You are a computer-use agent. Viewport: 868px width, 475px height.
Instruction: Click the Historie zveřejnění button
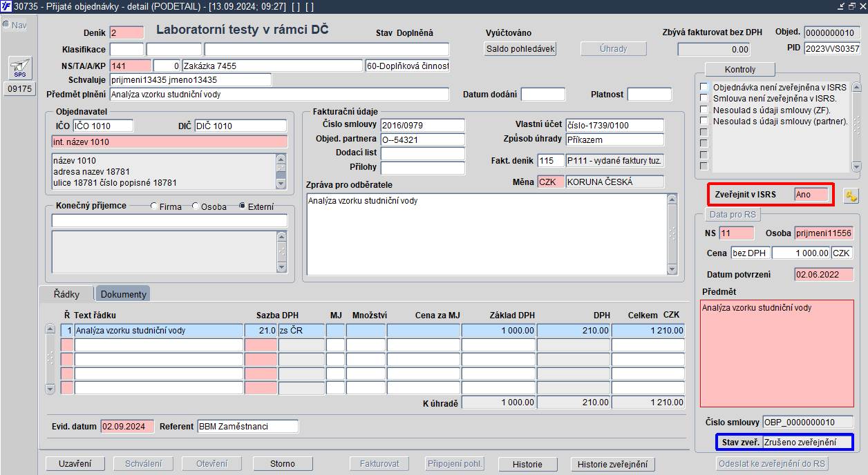coord(612,465)
